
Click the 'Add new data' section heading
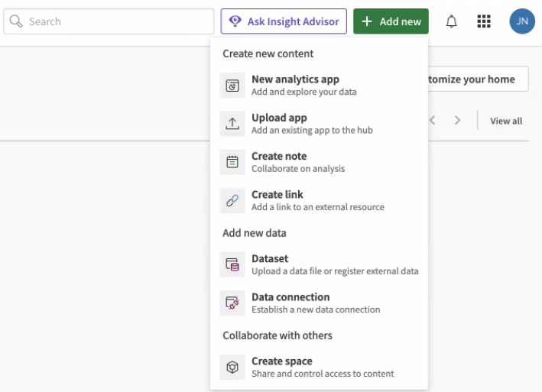254,233
